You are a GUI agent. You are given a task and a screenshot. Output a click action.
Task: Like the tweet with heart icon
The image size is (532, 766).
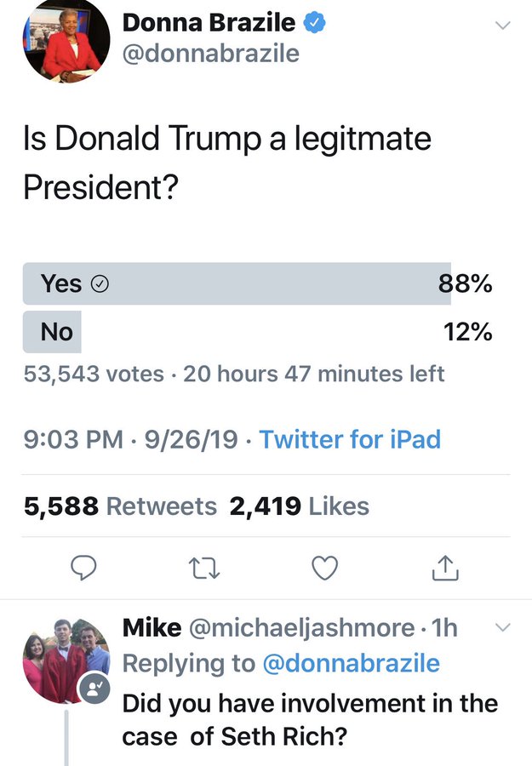[x=325, y=568]
